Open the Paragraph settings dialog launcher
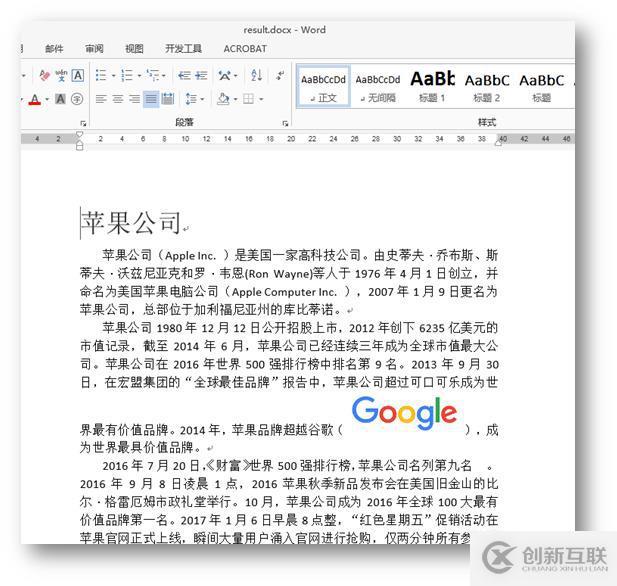This screenshot has height=586, width=617. 285,124
